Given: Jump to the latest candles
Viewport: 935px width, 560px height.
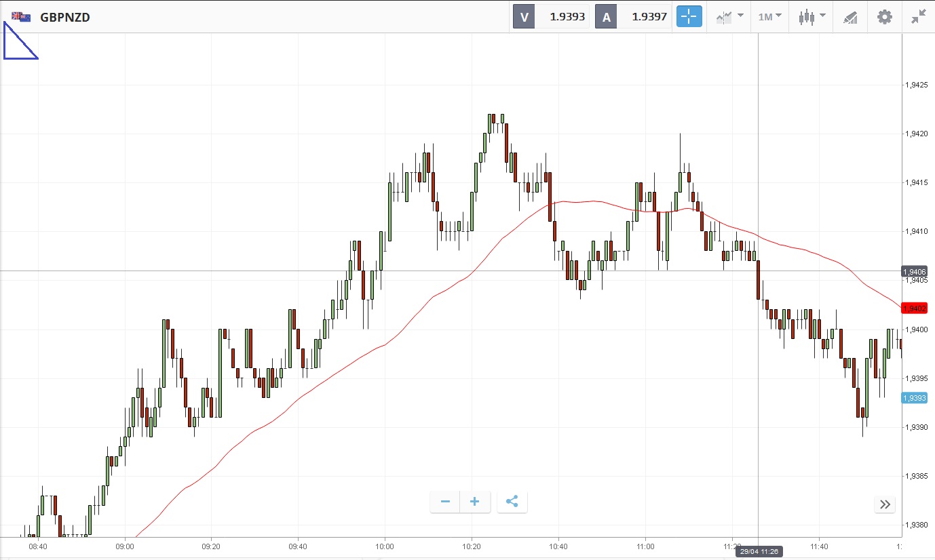Looking at the screenshot, I should click(x=885, y=504).
